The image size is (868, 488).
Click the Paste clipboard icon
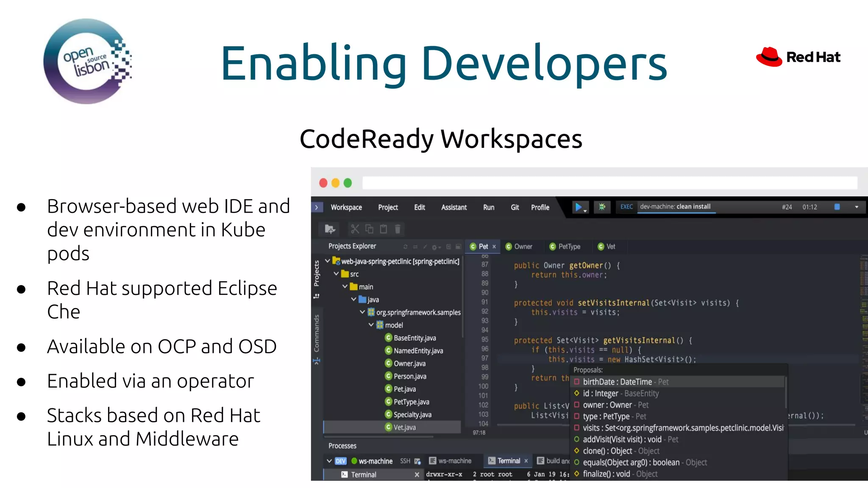[x=384, y=229]
